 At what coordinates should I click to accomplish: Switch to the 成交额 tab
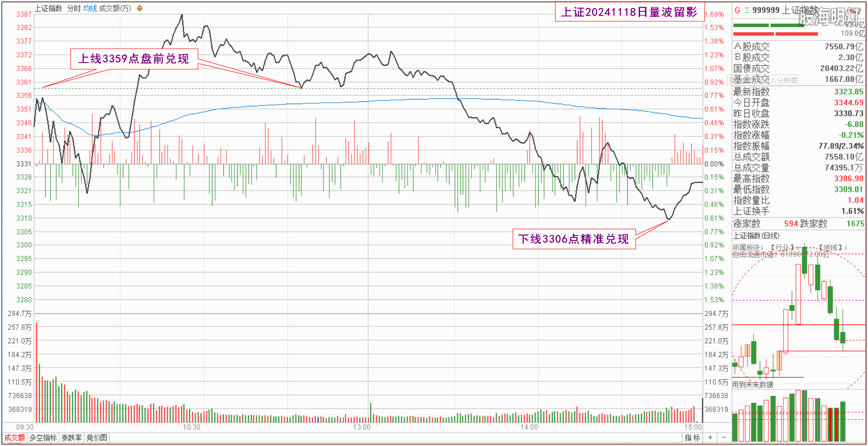click(x=15, y=437)
